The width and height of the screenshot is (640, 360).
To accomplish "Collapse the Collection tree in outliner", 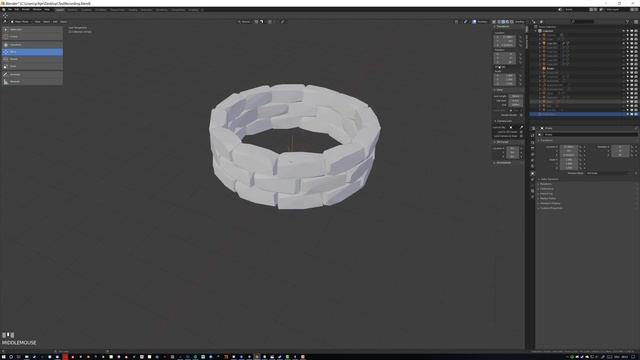I will coord(536,31).
